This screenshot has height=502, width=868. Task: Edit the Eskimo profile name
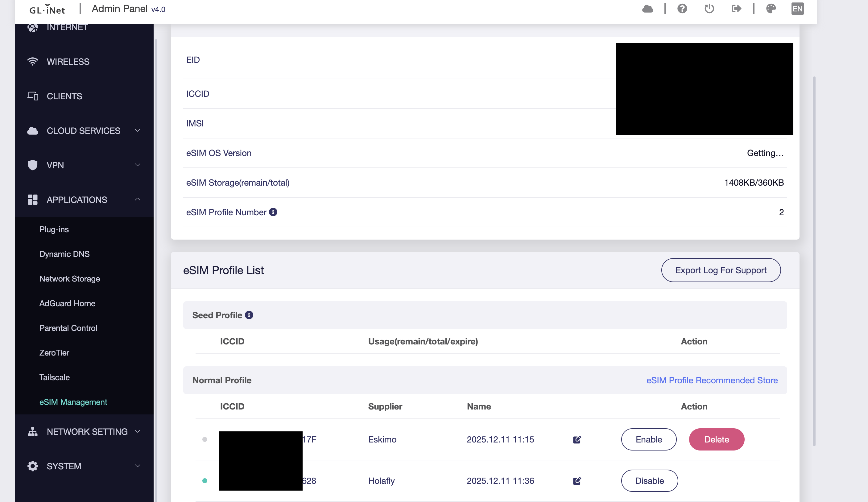point(577,440)
